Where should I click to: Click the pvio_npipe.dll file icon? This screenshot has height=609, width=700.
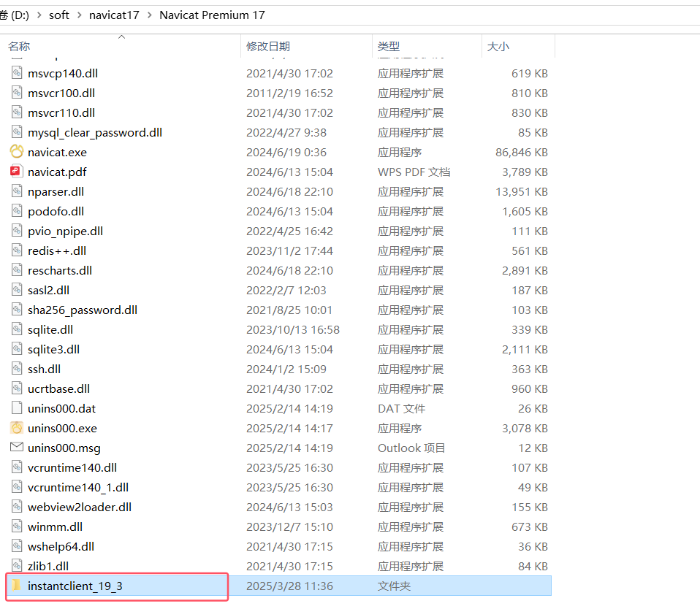[x=17, y=231]
